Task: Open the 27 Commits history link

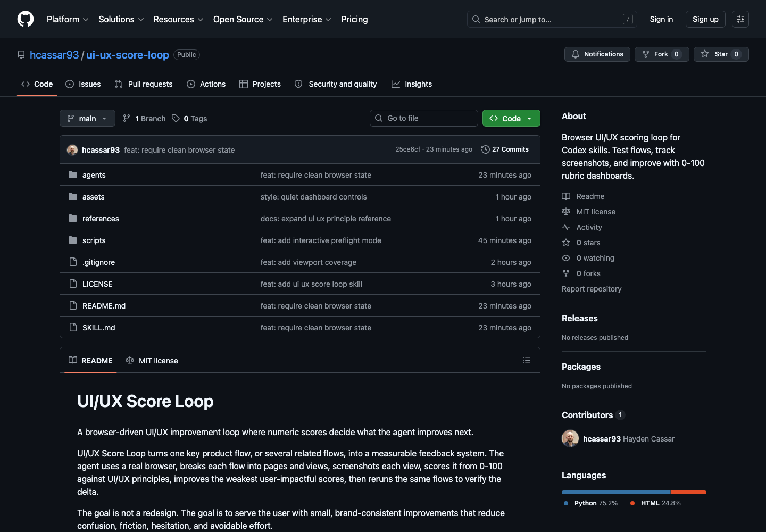Action: point(505,149)
